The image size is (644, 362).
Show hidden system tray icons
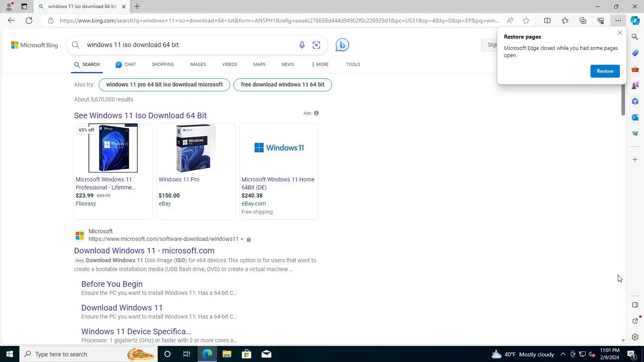tap(563, 354)
